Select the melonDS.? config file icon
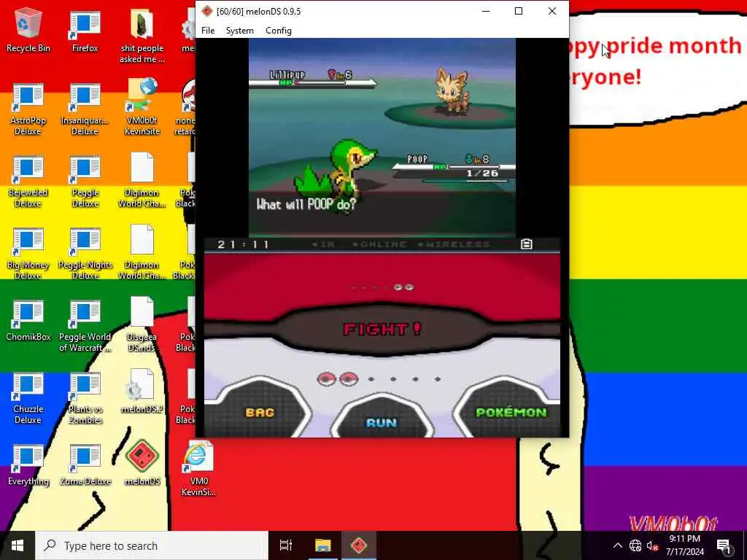This screenshot has width=747, height=560. coord(142,391)
